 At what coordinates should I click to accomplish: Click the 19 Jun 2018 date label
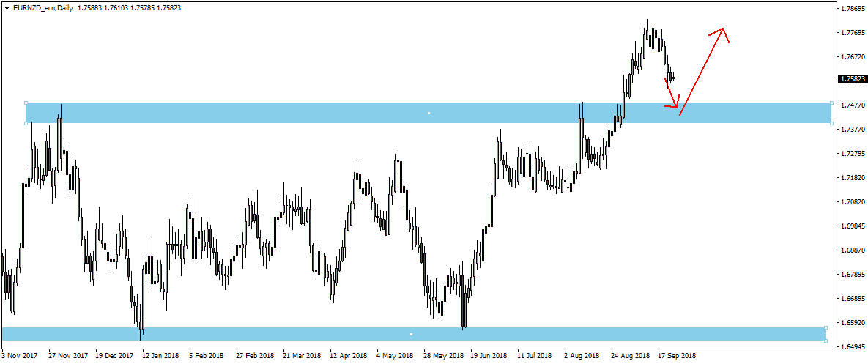pos(489,356)
